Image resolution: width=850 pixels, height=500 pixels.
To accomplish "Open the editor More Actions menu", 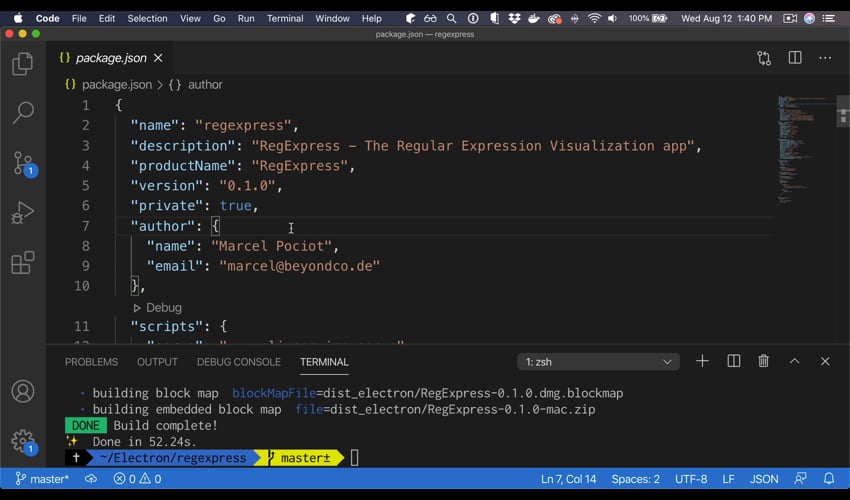I will [825, 58].
